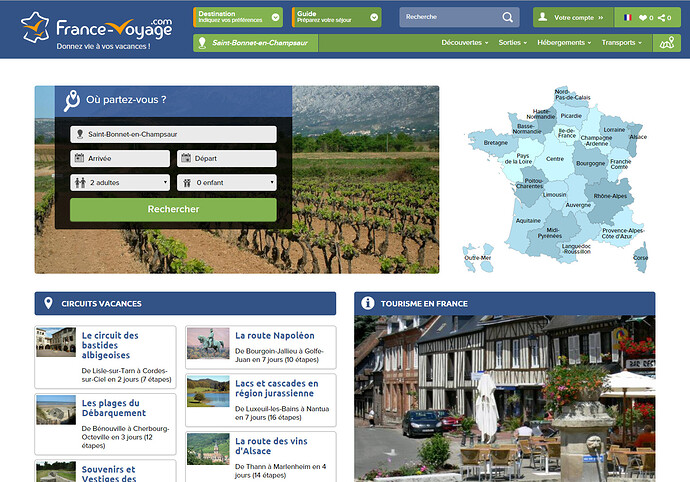This screenshot has height=482, width=690.
Task: Open Lacs et cascades en région jurassienne
Action: (277, 388)
